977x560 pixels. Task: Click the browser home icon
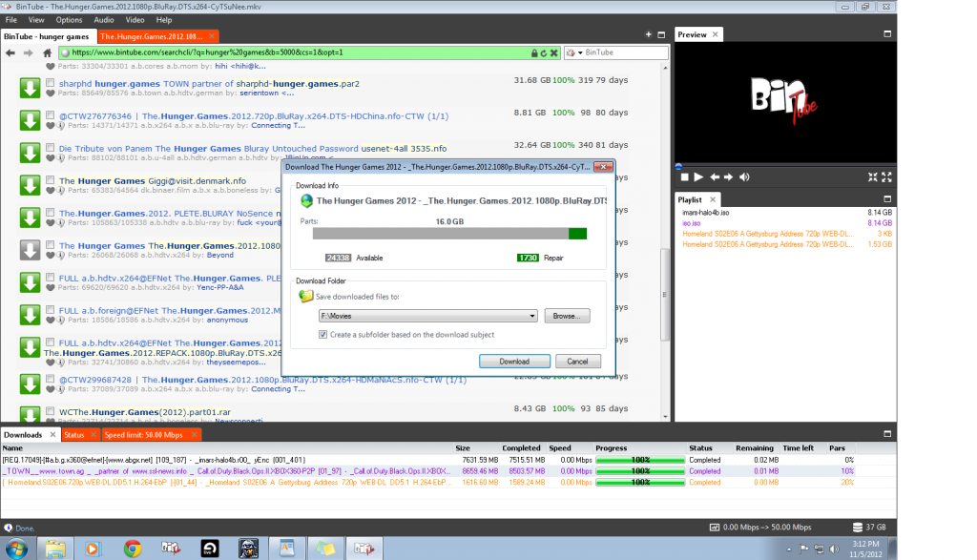coord(47,52)
